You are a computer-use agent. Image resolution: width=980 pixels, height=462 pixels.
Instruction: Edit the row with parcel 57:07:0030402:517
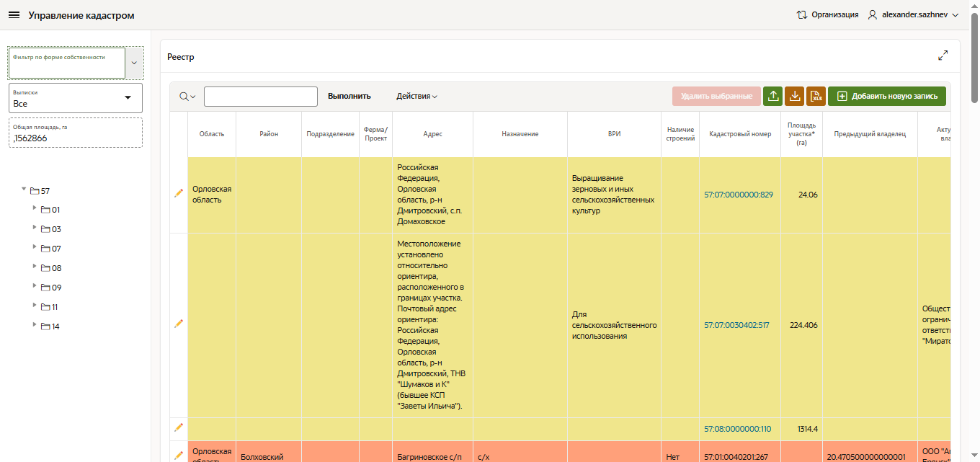[x=179, y=324]
